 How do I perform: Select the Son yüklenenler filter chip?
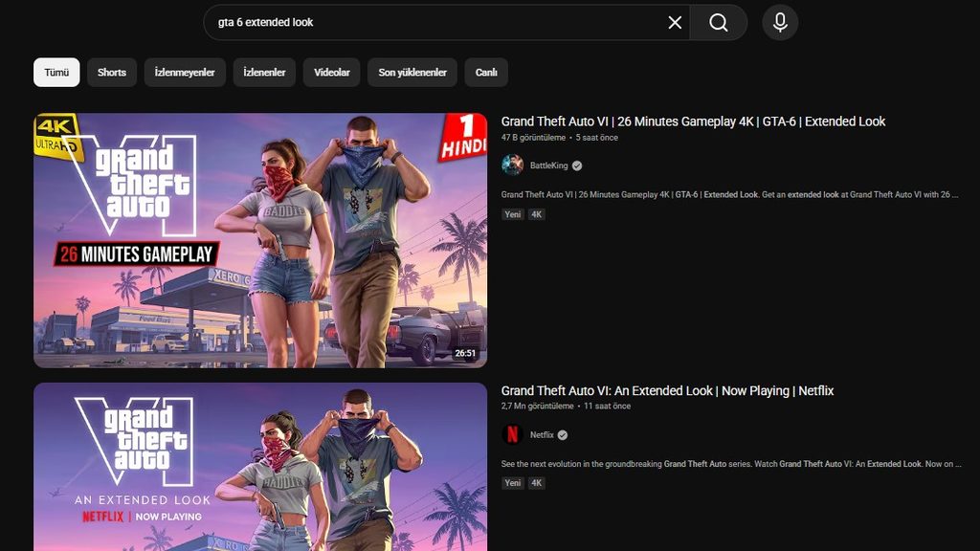click(412, 73)
